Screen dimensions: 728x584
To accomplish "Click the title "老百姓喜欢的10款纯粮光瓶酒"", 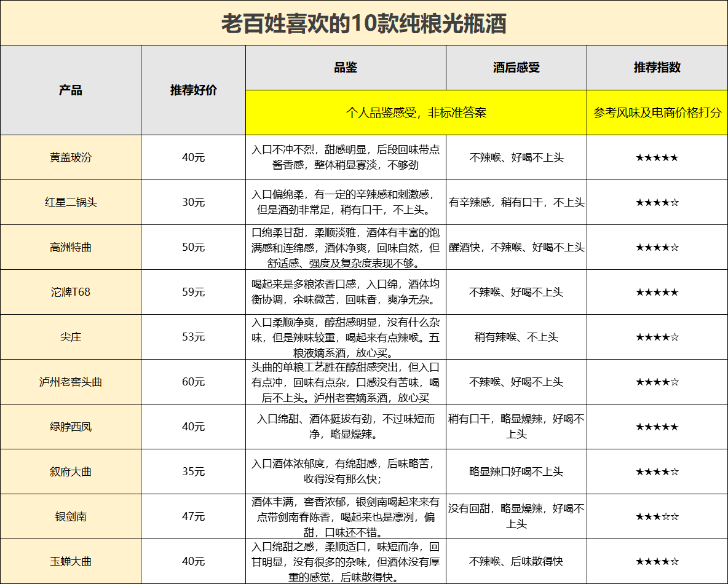I will (x=363, y=23).
